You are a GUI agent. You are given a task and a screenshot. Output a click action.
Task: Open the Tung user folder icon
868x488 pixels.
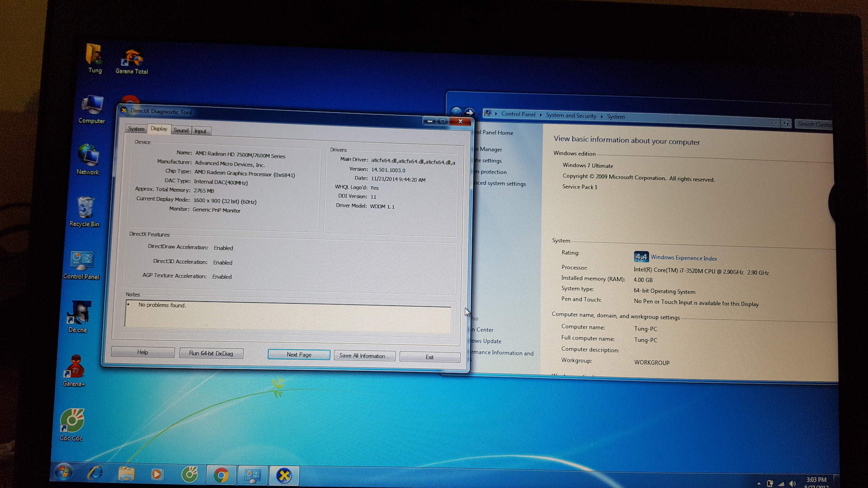click(94, 59)
